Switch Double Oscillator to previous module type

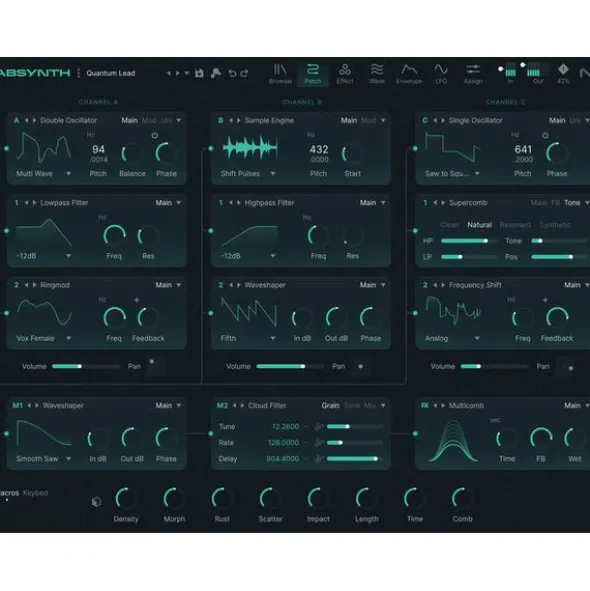click(26, 120)
